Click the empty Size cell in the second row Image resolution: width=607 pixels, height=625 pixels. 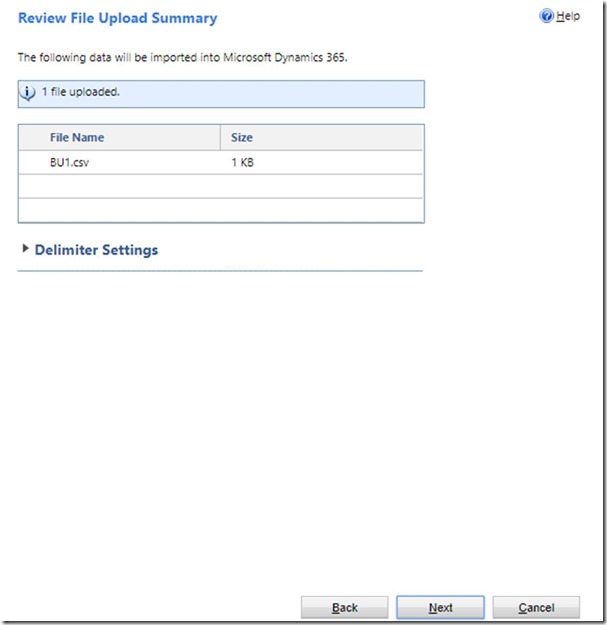tap(320, 186)
